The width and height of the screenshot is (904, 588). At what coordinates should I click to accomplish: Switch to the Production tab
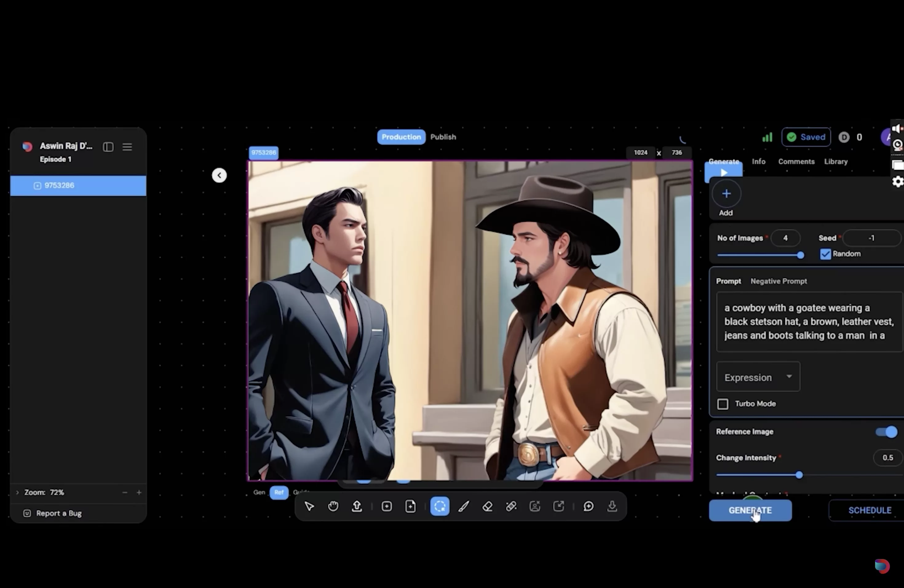click(x=401, y=137)
